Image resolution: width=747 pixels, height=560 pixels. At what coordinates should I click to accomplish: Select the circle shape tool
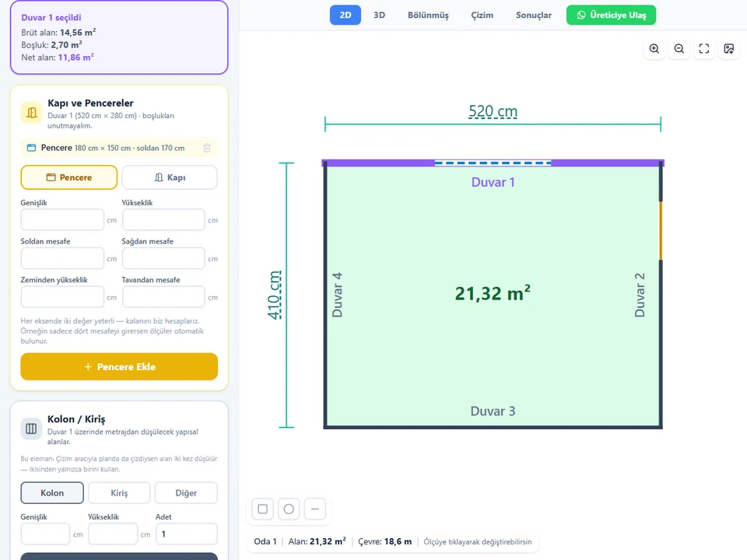point(289,509)
